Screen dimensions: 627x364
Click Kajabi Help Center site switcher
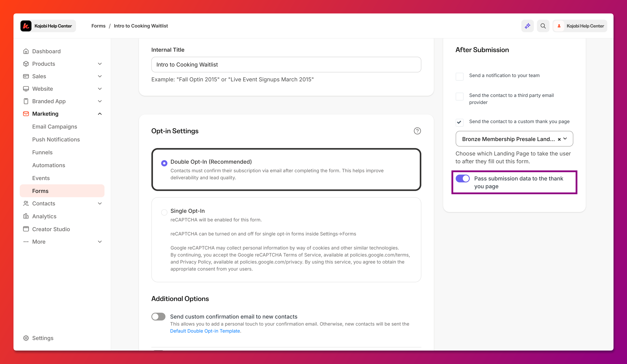tap(48, 26)
